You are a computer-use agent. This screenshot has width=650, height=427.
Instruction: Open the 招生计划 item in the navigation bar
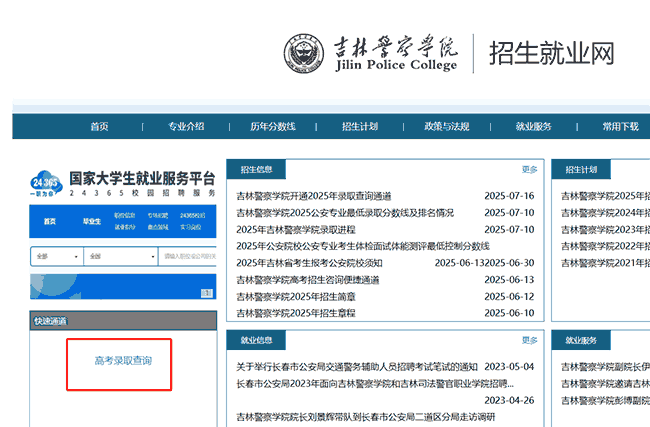click(360, 126)
